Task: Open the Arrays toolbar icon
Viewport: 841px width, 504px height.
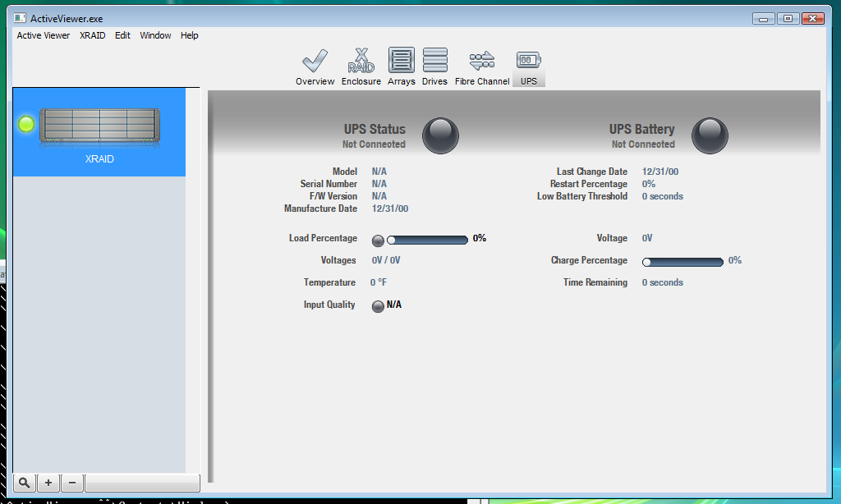Action: click(401, 62)
